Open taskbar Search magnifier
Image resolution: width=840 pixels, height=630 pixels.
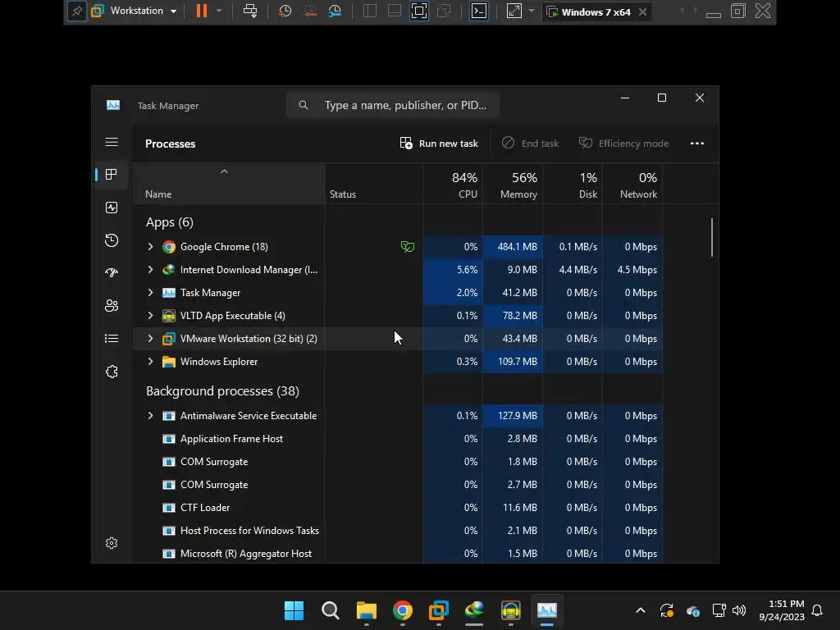click(330, 610)
